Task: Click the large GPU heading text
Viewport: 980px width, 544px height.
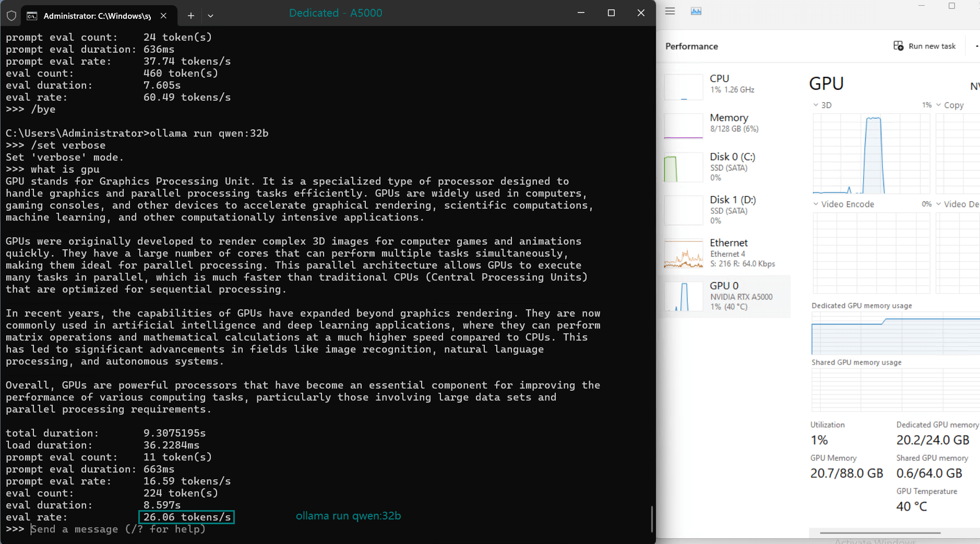Action: [826, 83]
